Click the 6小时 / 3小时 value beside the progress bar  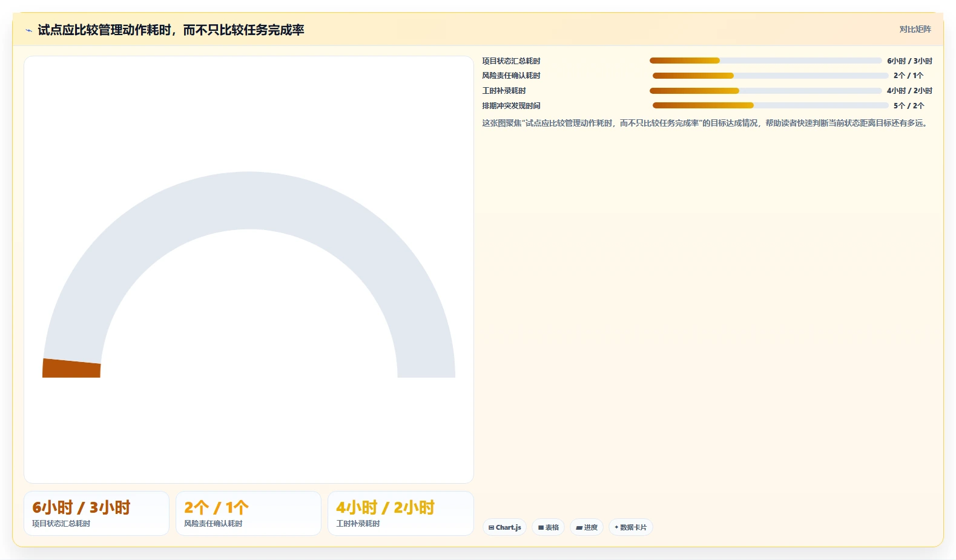click(x=909, y=61)
